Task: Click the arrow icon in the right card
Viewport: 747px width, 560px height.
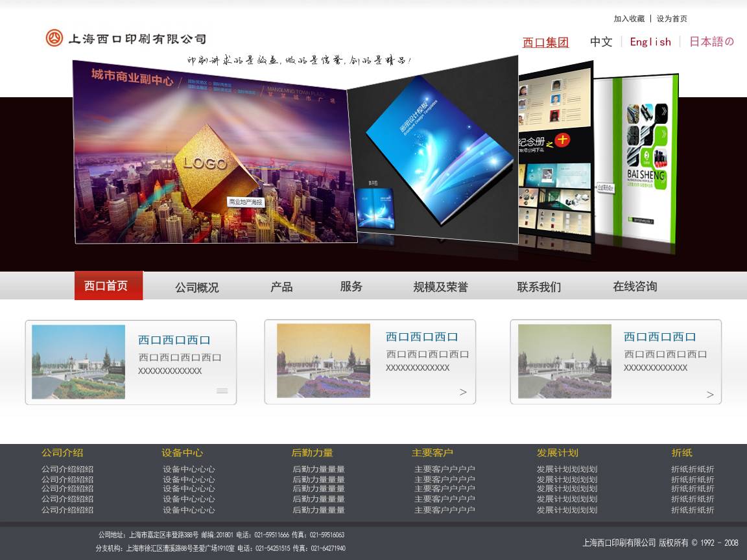Action: (x=710, y=395)
